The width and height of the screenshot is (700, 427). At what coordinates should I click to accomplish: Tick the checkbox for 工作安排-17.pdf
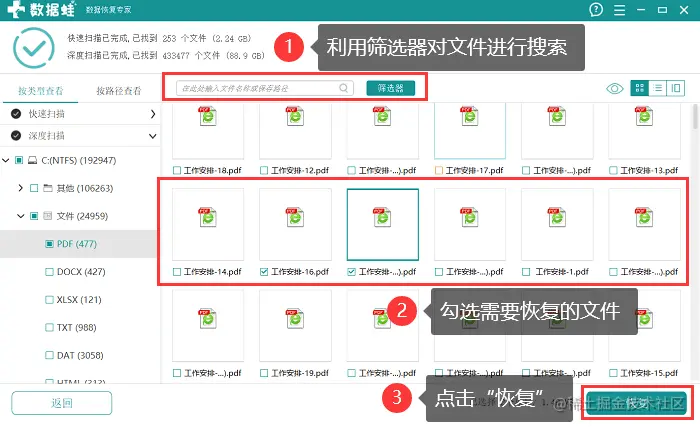point(439,170)
